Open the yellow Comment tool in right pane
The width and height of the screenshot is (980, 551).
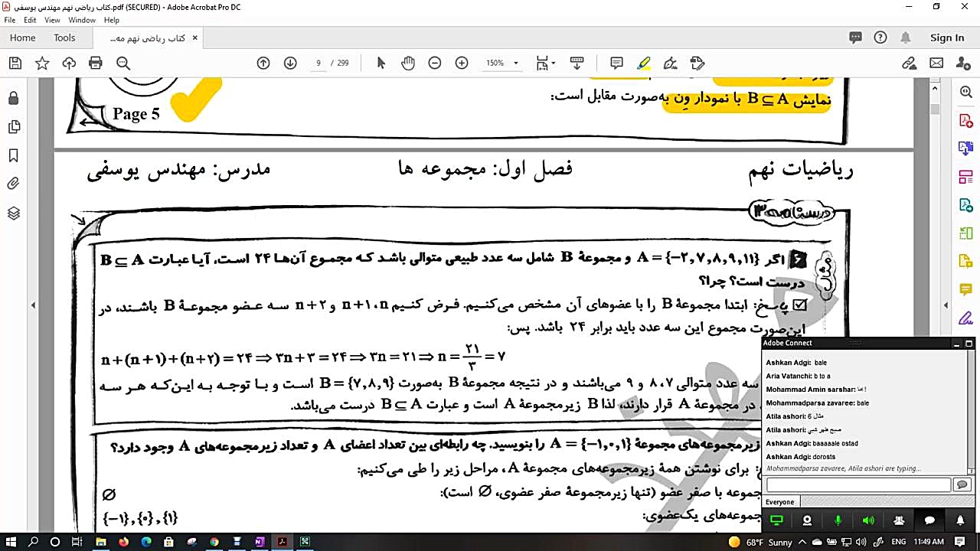pos(965,289)
